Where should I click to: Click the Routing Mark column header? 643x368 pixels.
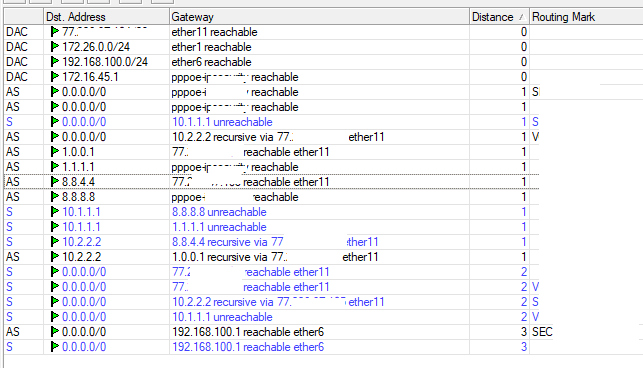click(x=586, y=17)
